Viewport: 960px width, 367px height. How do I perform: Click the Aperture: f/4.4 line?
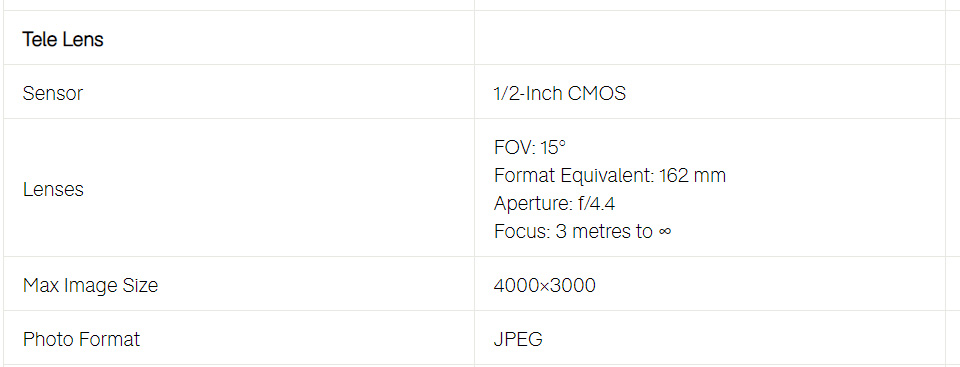pyautogui.click(x=554, y=204)
